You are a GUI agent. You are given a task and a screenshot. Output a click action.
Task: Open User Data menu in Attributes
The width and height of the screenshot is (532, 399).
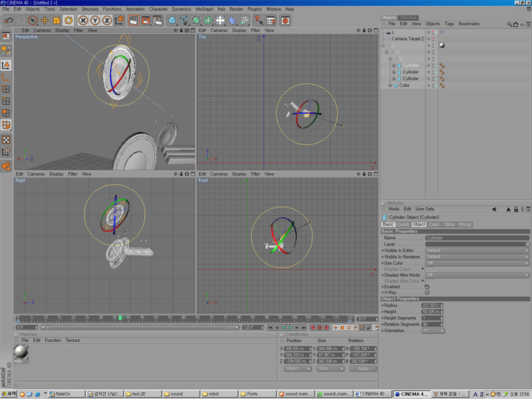pos(424,209)
